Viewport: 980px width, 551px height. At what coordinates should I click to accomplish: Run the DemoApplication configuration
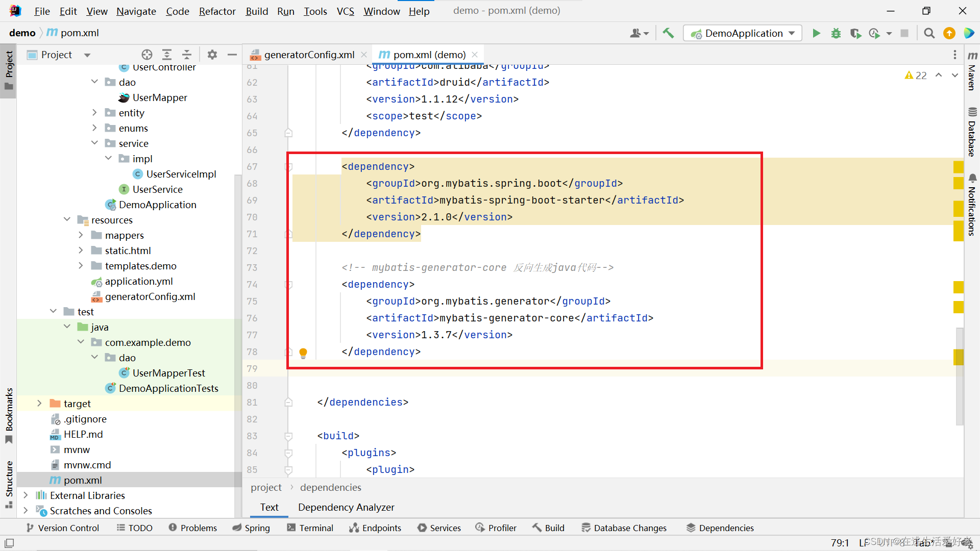pos(816,33)
